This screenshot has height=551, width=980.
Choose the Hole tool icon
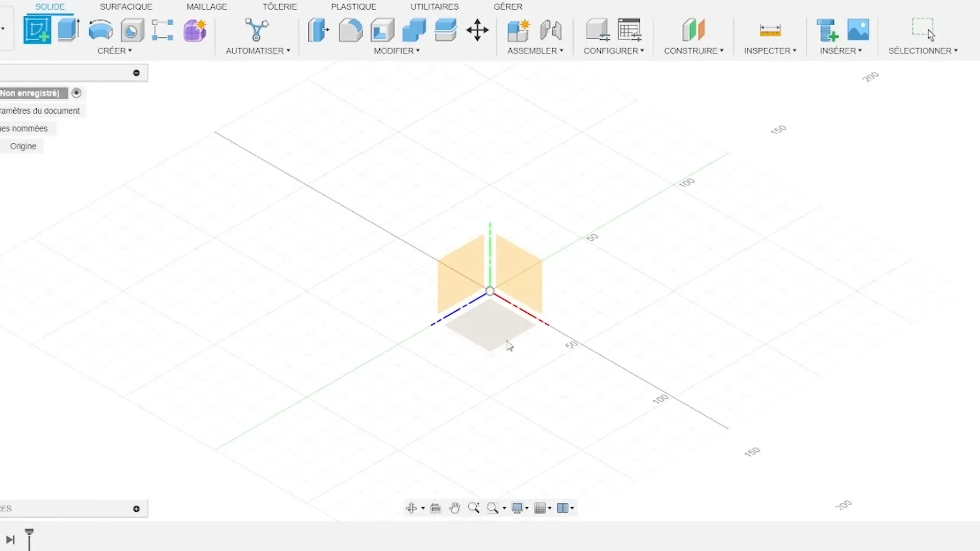click(132, 31)
